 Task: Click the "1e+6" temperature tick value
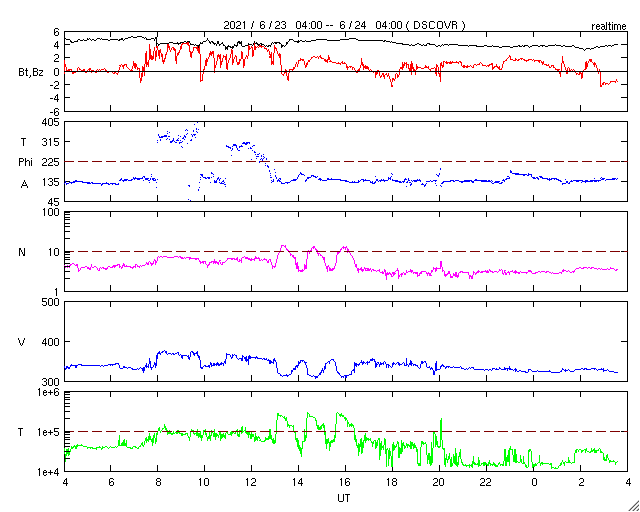(x=48, y=392)
